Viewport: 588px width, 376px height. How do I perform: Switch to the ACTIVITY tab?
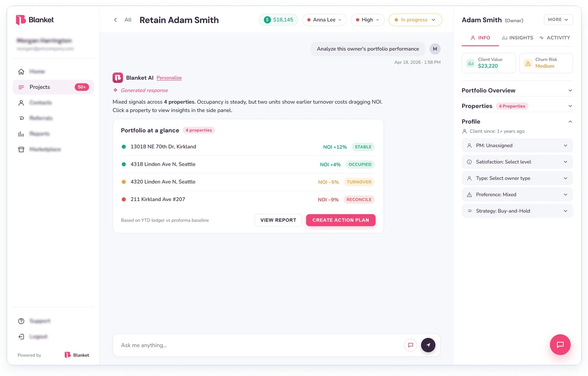(555, 38)
